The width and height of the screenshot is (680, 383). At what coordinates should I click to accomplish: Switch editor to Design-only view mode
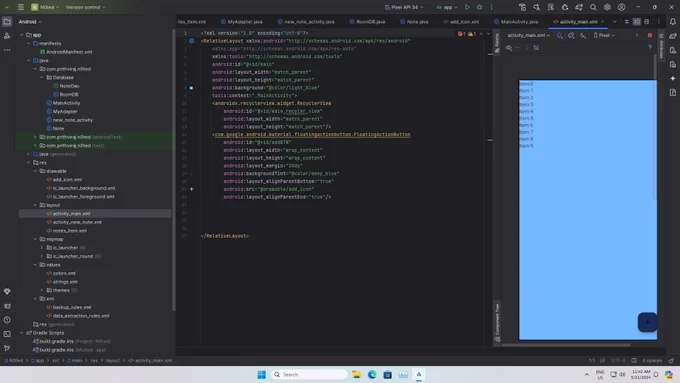(646, 22)
